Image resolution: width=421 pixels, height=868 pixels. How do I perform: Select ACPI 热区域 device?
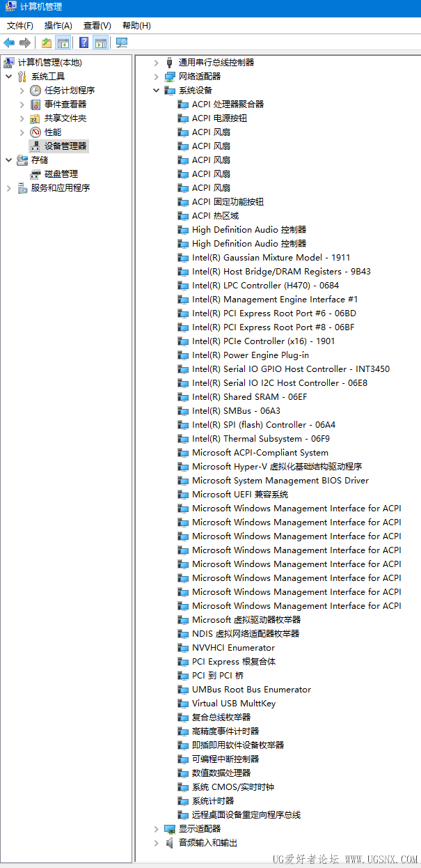pos(216,216)
